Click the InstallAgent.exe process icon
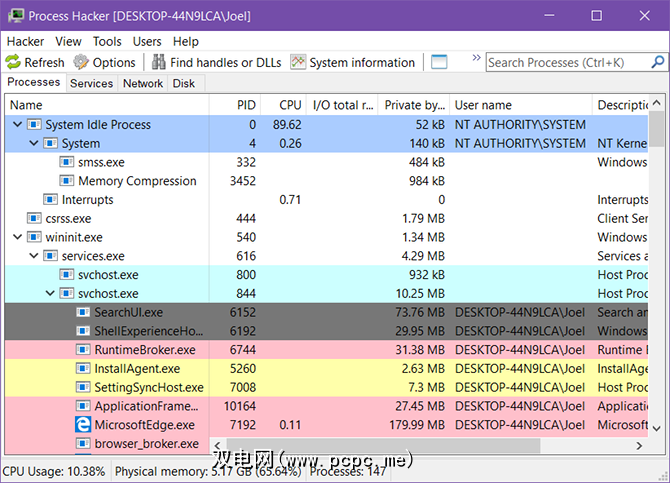 click(x=83, y=368)
